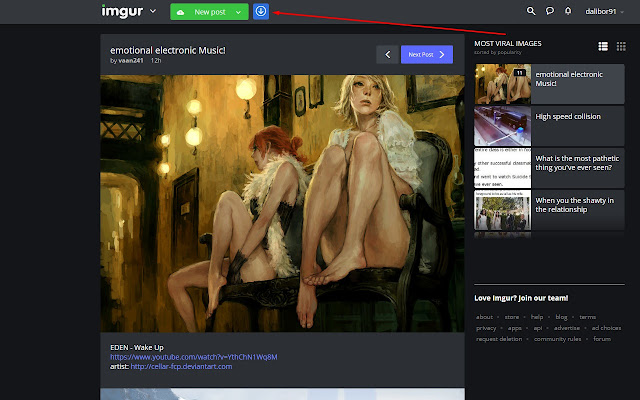
Task: Open the High speed collision thumbnail
Action: (502, 126)
